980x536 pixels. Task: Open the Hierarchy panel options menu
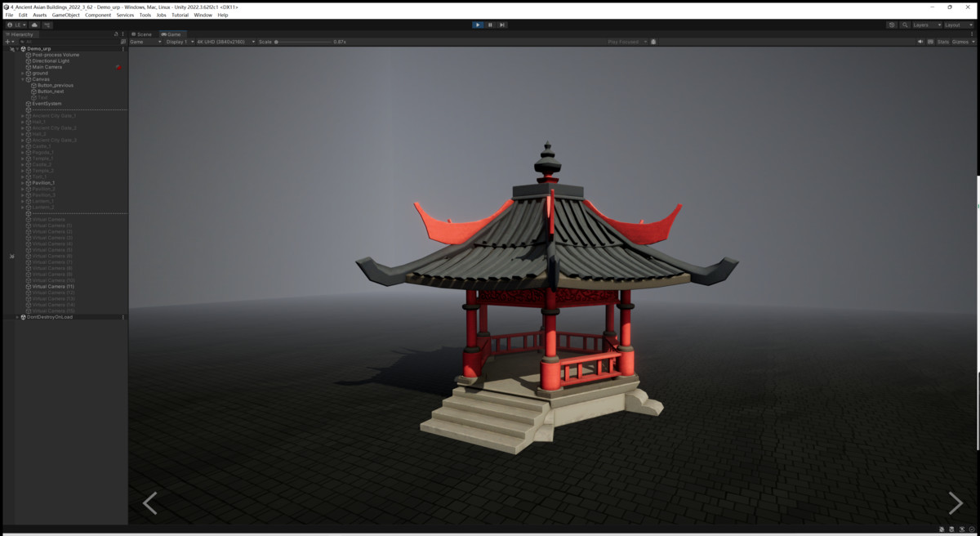(122, 34)
